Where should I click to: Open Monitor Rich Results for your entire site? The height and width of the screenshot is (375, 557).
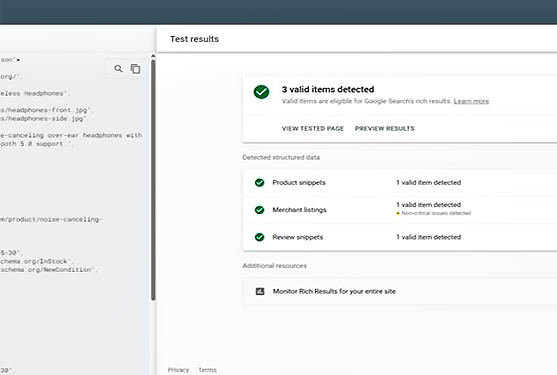pyautogui.click(x=400, y=291)
